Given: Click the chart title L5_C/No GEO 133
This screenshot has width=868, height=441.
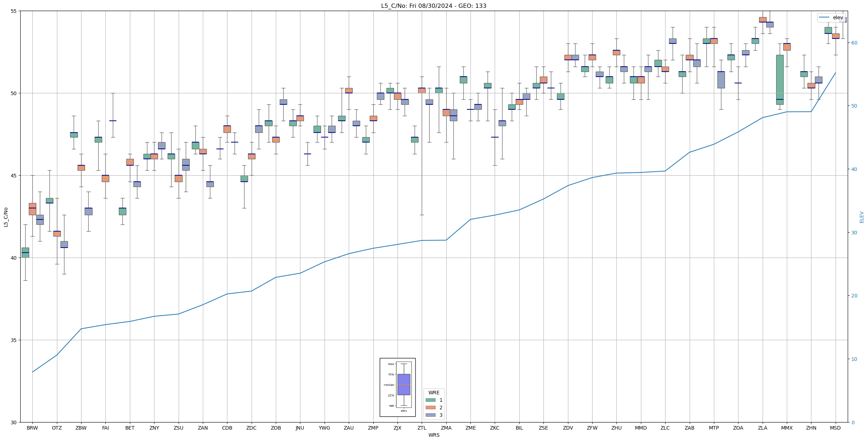Looking at the screenshot, I should pos(433,6).
